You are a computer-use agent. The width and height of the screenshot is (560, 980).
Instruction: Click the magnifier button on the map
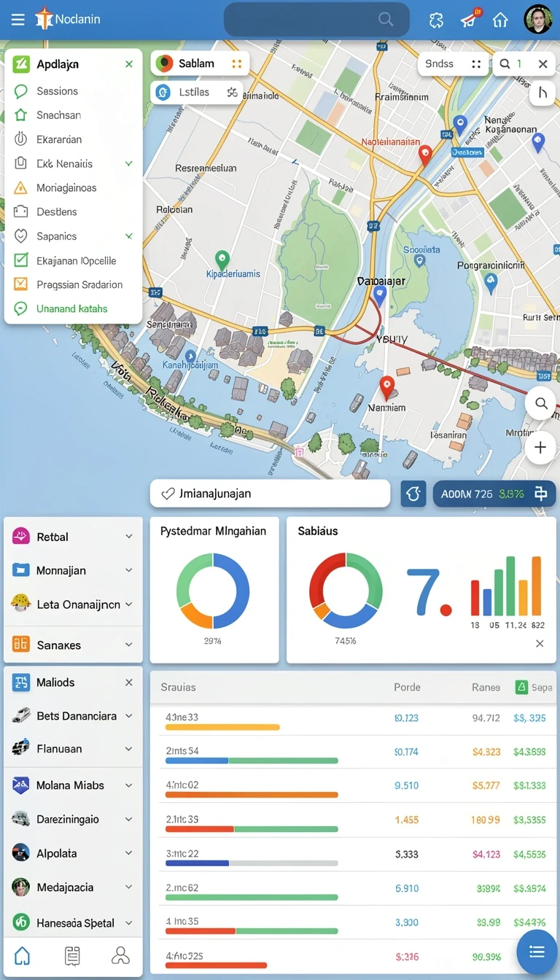point(540,403)
